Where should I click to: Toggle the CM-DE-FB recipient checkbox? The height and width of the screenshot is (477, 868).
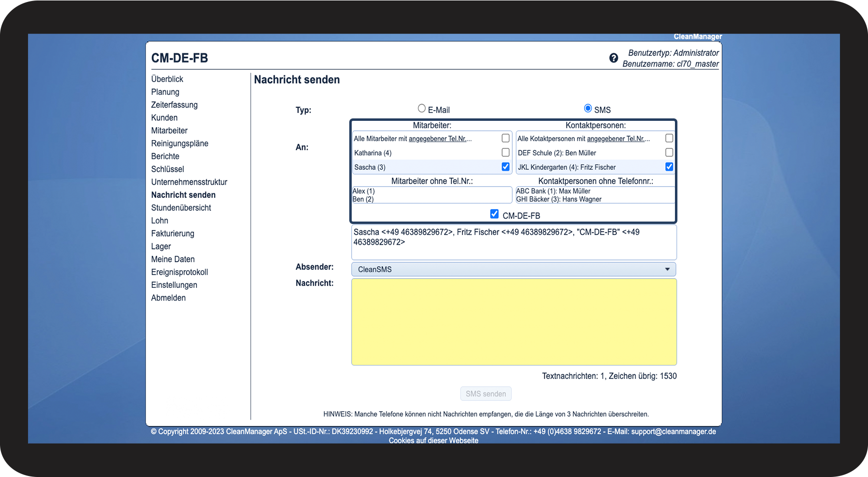494,214
